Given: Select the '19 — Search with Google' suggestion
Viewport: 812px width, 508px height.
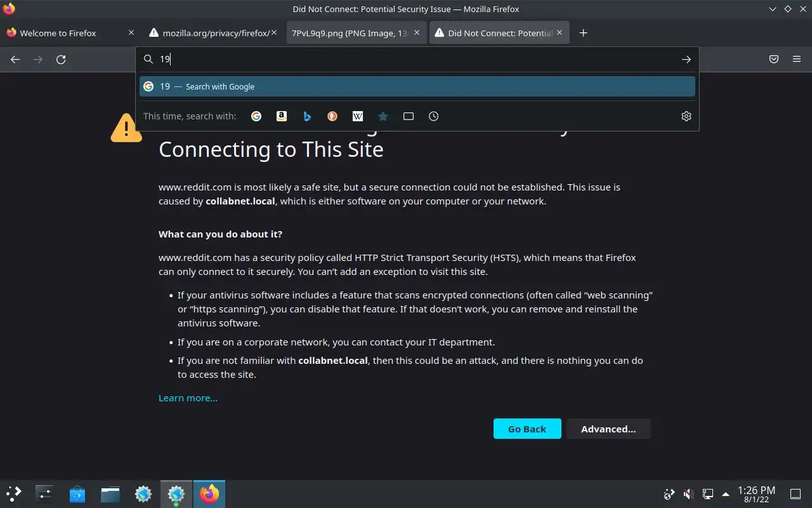Looking at the screenshot, I should click(x=417, y=86).
